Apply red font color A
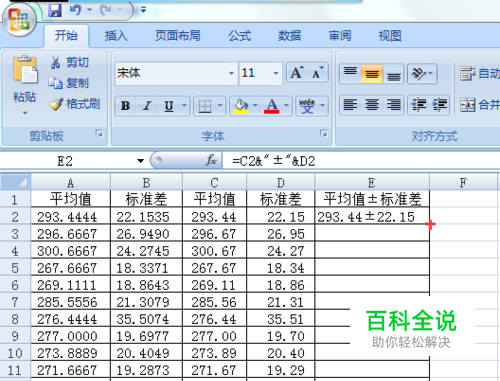 [x=272, y=106]
